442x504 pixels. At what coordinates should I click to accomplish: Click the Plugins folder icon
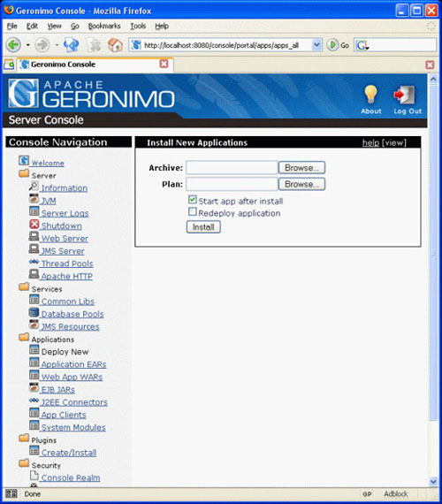[24, 438]
